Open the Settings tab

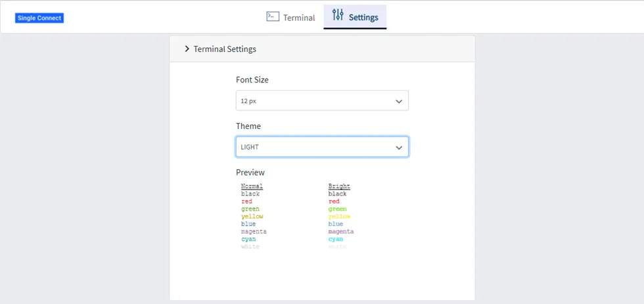coord(355,17)
